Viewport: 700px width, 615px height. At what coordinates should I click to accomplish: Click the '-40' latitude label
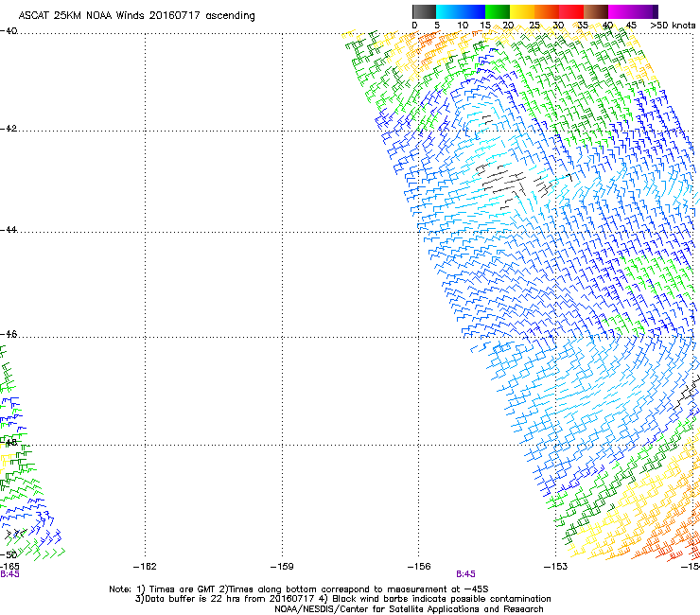coord(9,31)
